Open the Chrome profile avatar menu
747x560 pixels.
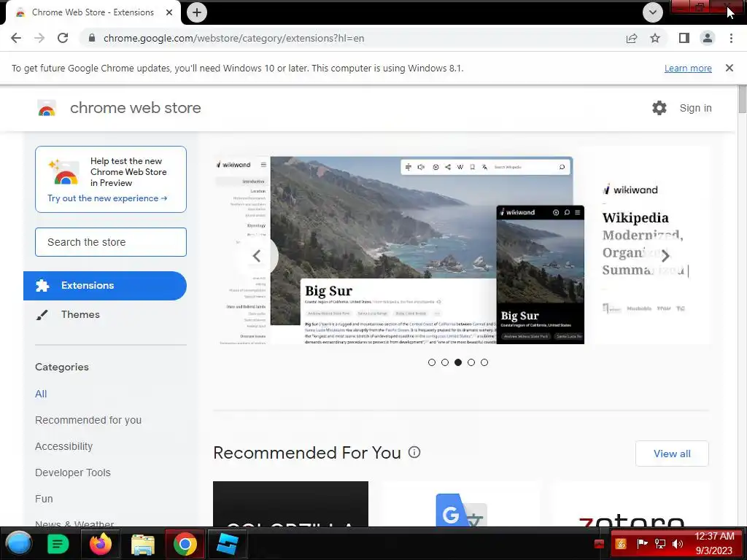coord(708,38)
